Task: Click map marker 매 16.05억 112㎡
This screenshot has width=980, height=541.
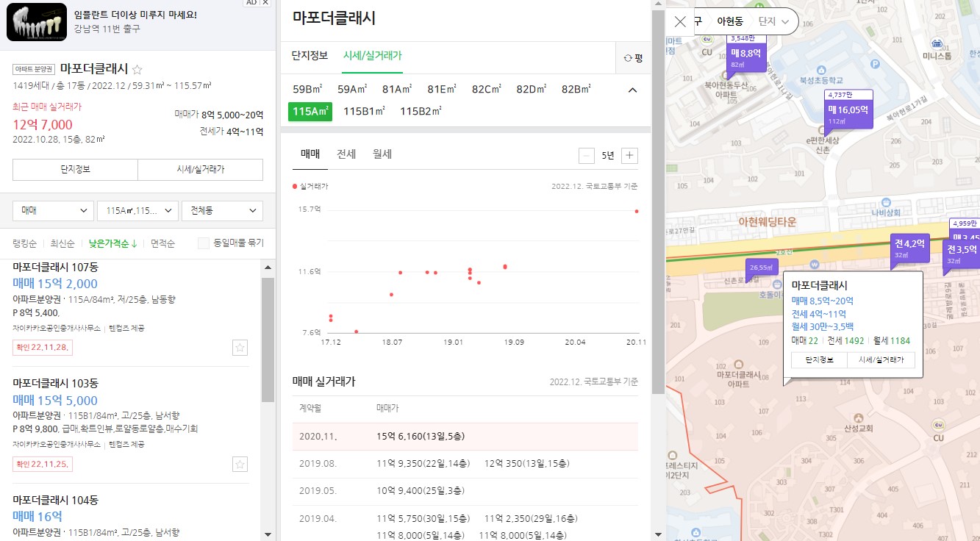Action: (x=848, y=112)
